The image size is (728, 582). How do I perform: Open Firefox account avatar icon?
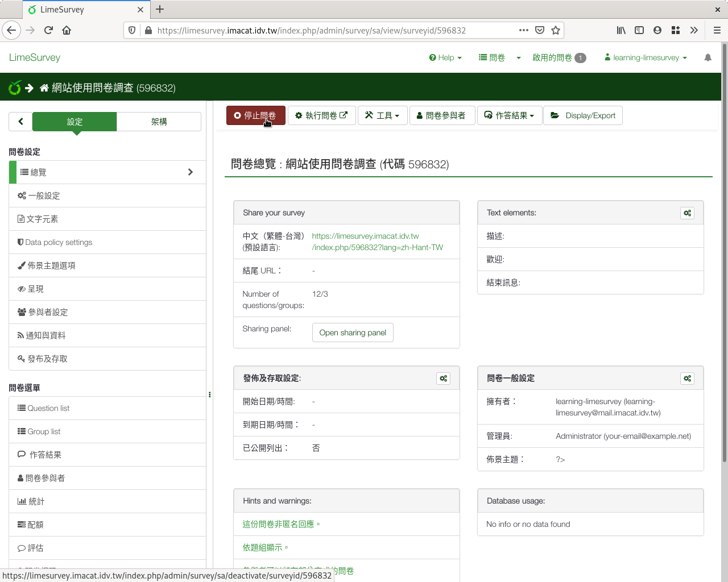pos(657,30)
